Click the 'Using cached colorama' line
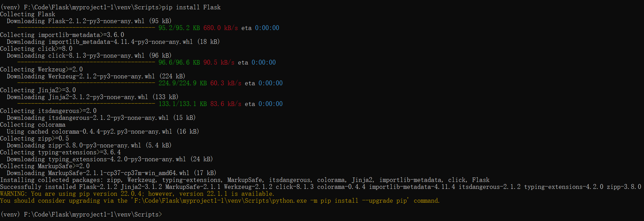Viewport: 644px width, 221px height. click(x=103, y=132)
